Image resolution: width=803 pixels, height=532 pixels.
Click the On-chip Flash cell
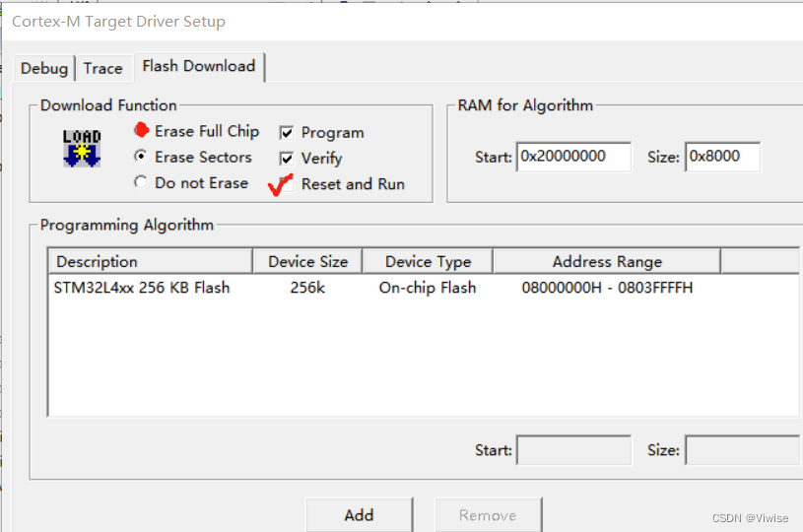pos(428,288)
